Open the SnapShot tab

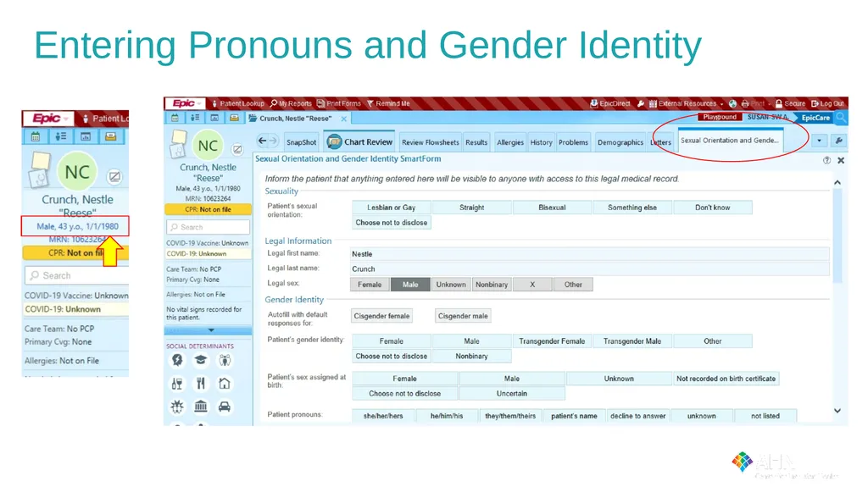[301, 142]
